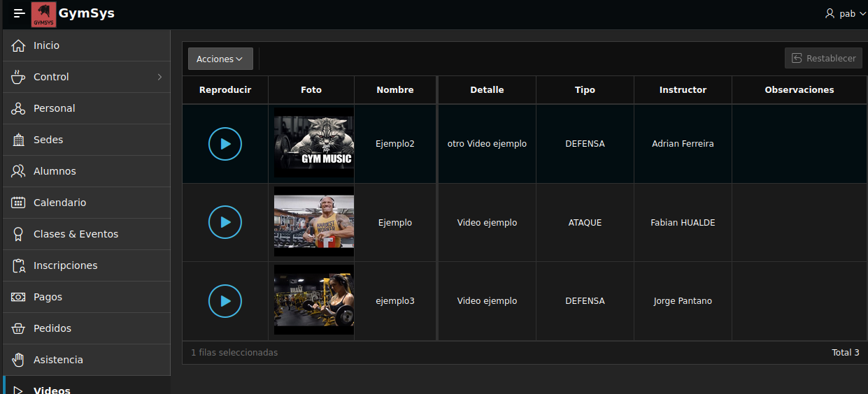Sort by the Tipo column header
The height and width of the screenshot is (394, 868).
coord(585,89)
